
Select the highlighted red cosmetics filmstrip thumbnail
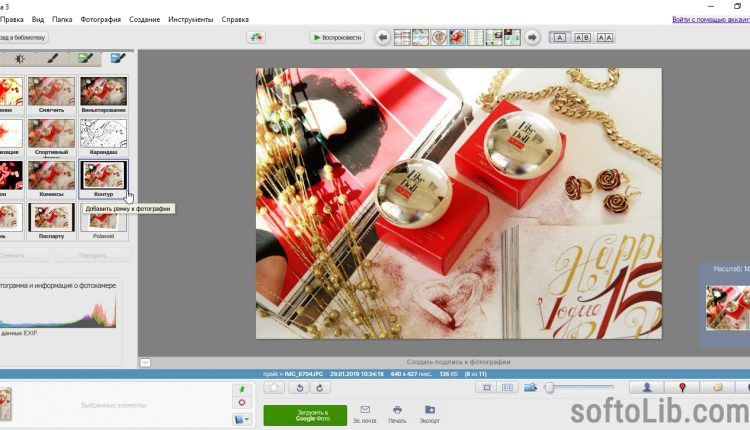(x=457, y=37)
